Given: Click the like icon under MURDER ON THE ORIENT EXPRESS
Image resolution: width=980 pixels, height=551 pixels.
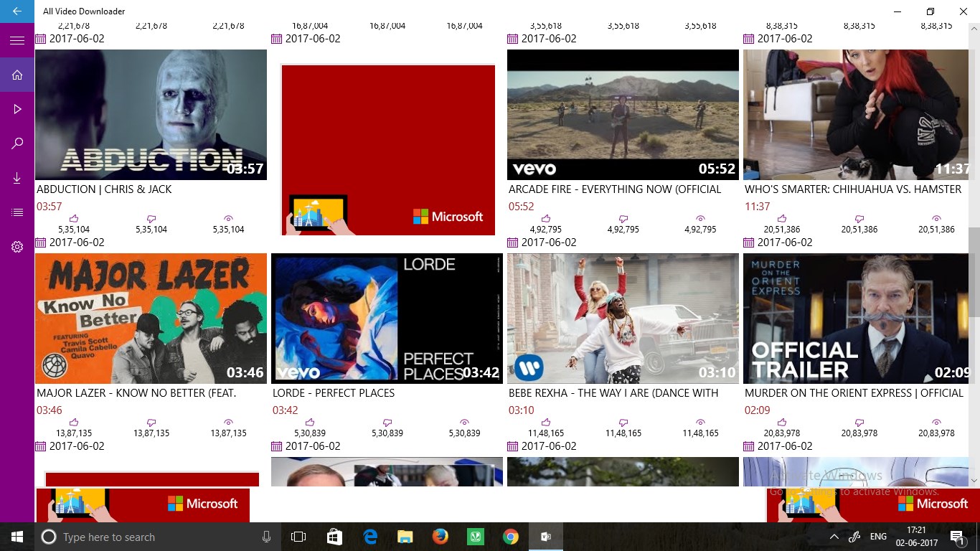Looking at the screenshot, I should 782,423.
